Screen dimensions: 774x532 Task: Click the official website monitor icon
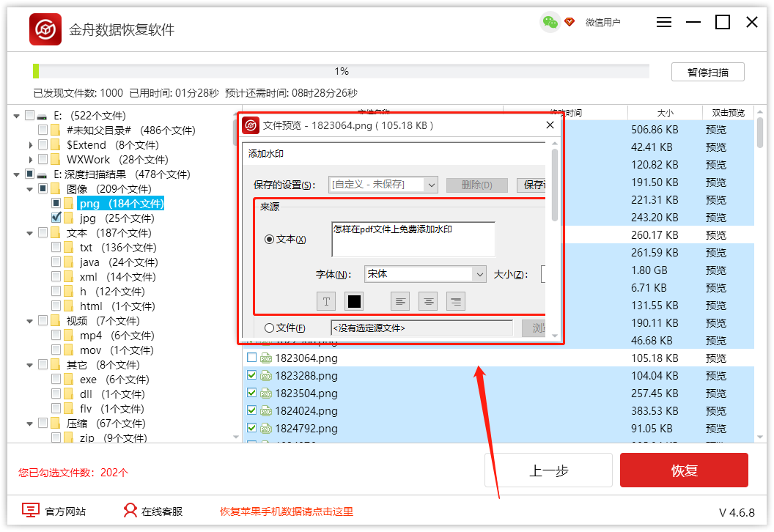tap(30, 510)
